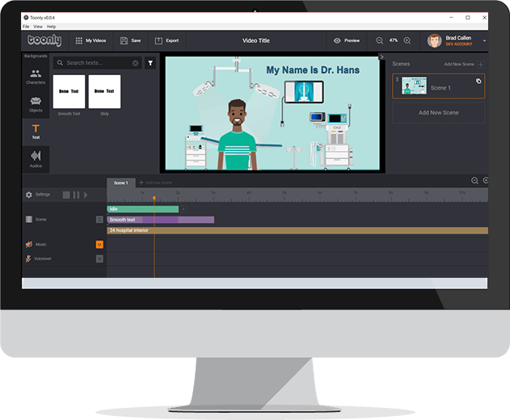The image size is (510, 420).
Task: Click Add new scene in the timeline tabs
Action: point(155,183)
